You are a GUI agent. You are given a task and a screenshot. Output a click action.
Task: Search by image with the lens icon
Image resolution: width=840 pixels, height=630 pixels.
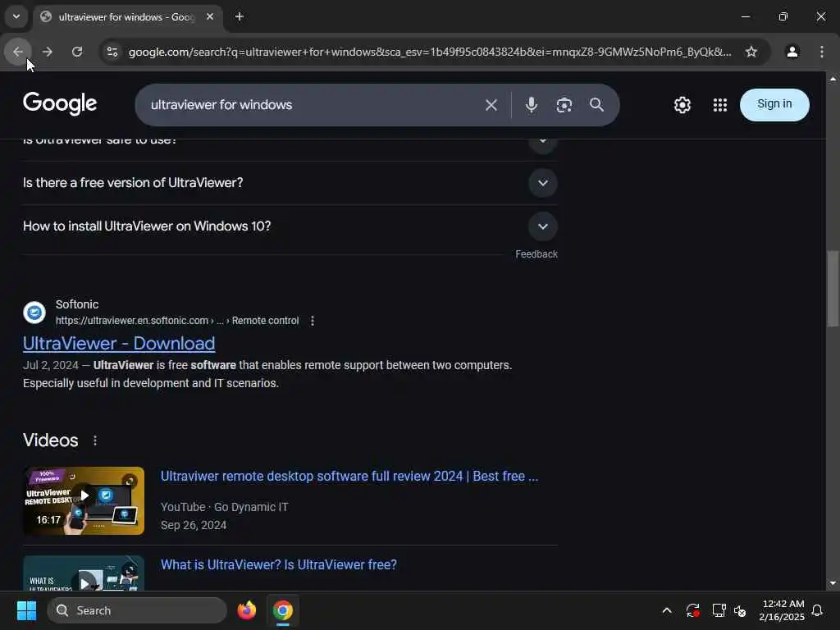click(564, 105)
